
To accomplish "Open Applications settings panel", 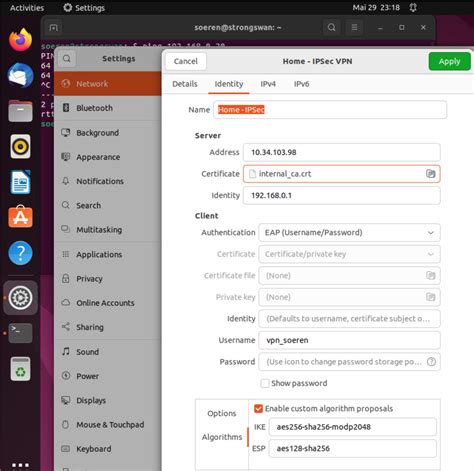I will click(108, 254).
